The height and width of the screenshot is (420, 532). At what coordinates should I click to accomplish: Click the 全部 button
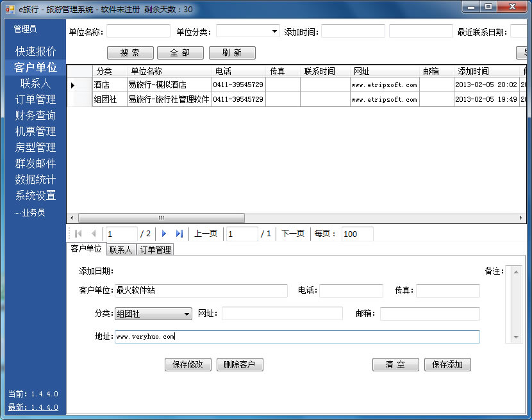coord(180,52)
